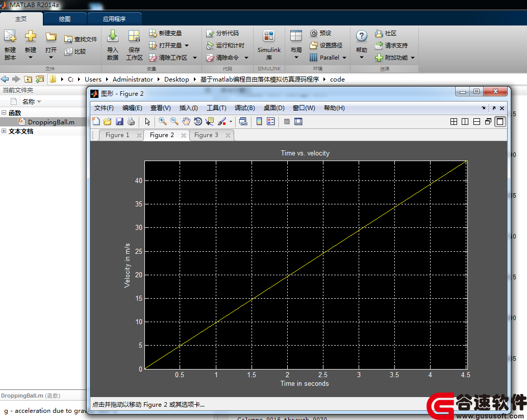
Task: Click Show Plot Tools and dock icon
Action: point(298,121)
